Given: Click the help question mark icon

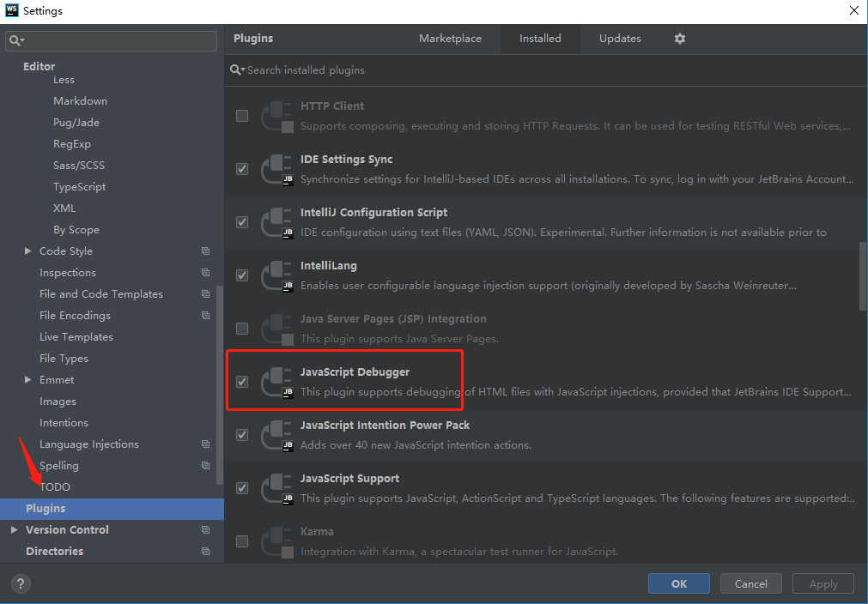Looking at the screenshot, I should (x=21, y=583).
